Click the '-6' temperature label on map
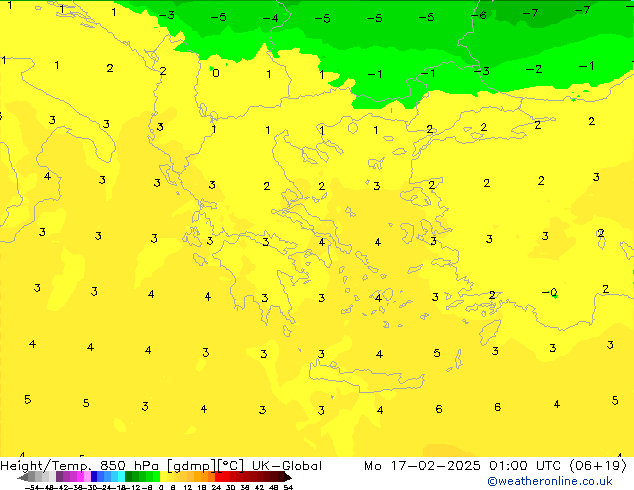 tap(479, 15)
